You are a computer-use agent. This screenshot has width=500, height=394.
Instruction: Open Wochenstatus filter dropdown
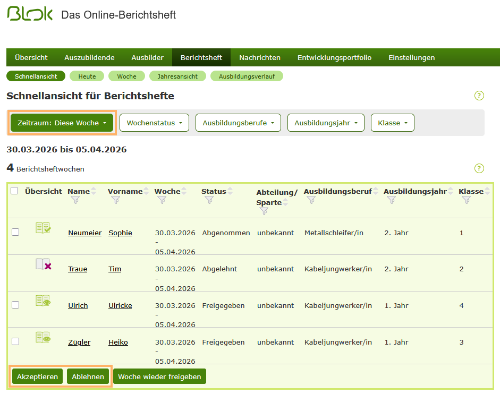[154, 123]
